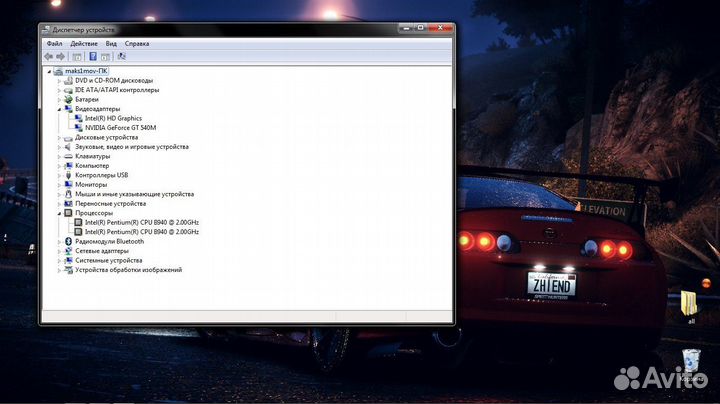Open Help via the blue question-mark icon
This screenshot has height=404, width=720.
(93, 56)
